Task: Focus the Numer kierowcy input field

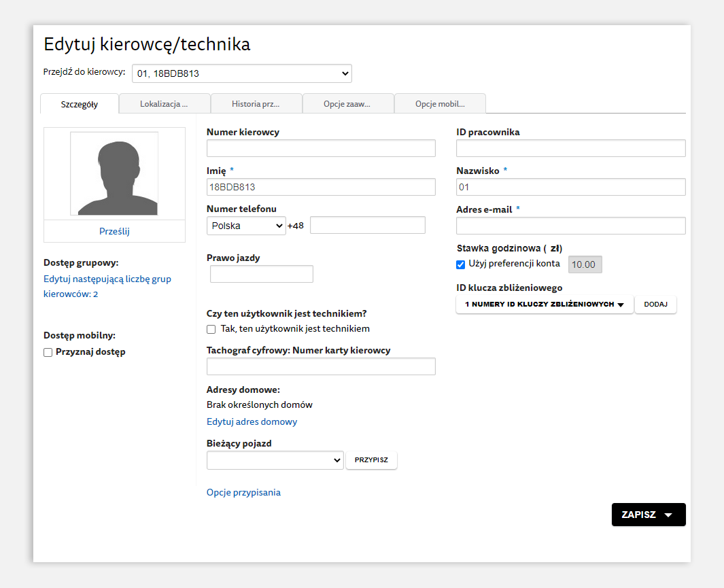Action: (321, 148)
